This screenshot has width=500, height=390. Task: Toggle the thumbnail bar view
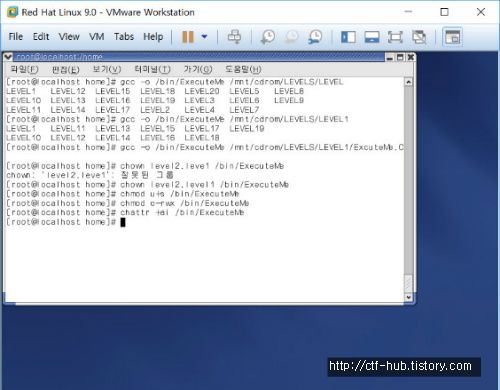pyautogui.click(x=372, y=37)
